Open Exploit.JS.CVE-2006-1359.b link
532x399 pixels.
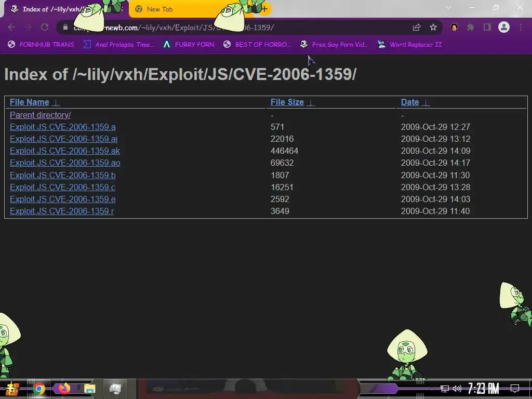[63, 175]
